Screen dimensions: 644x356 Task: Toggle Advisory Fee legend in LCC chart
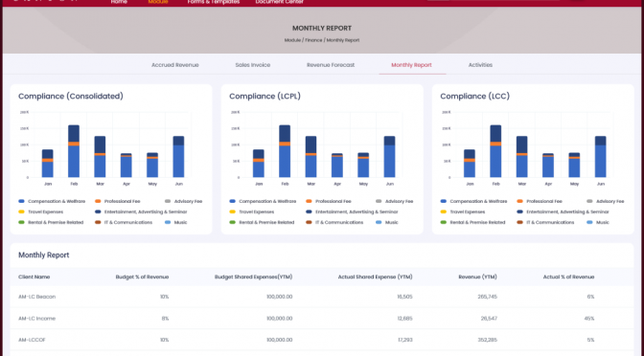[x=606, y=201]
